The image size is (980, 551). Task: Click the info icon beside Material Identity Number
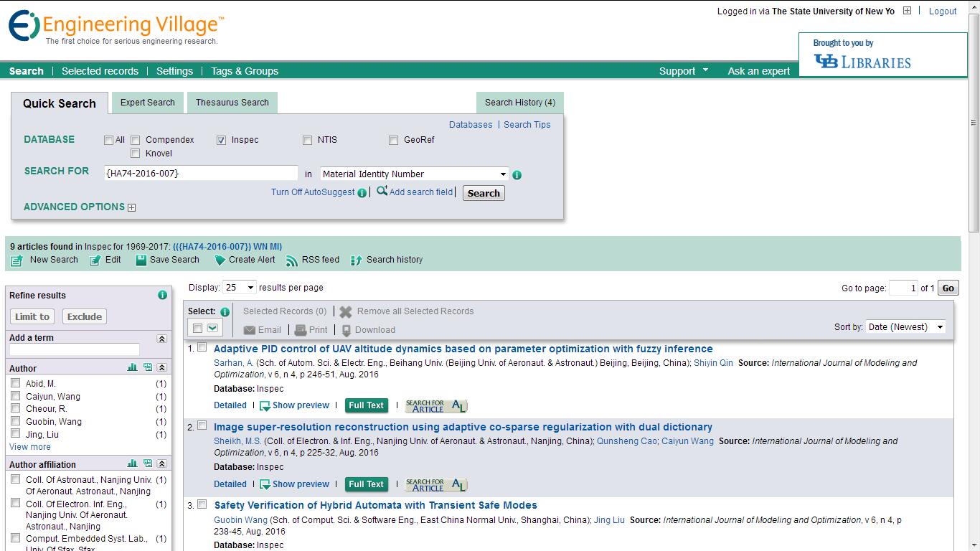tap(517, 175)
